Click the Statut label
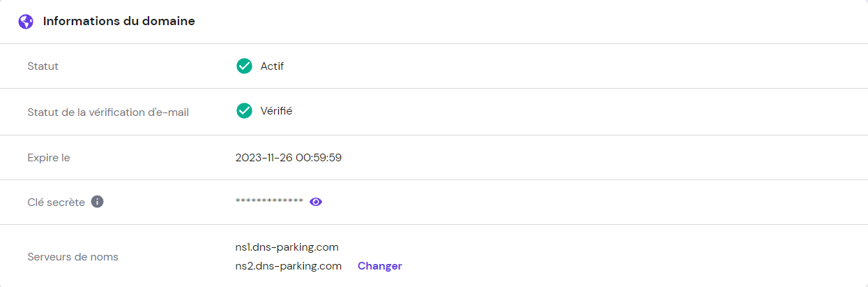This screenshot has width=868, height=287. 43,66
